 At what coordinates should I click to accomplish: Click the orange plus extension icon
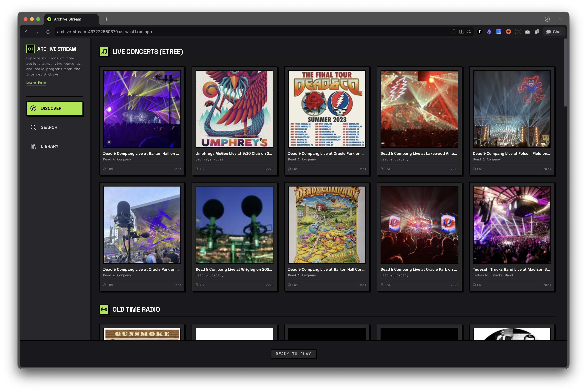click(x=508, y=32)
